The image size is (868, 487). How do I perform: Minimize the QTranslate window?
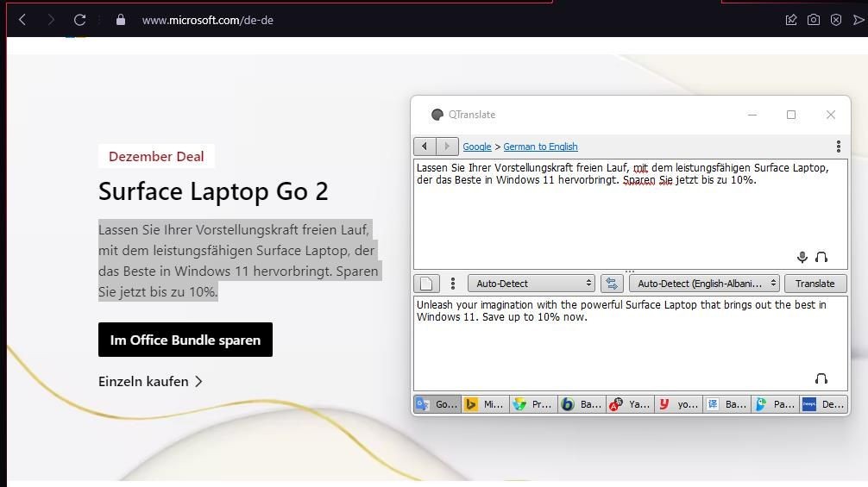point(752,115)
